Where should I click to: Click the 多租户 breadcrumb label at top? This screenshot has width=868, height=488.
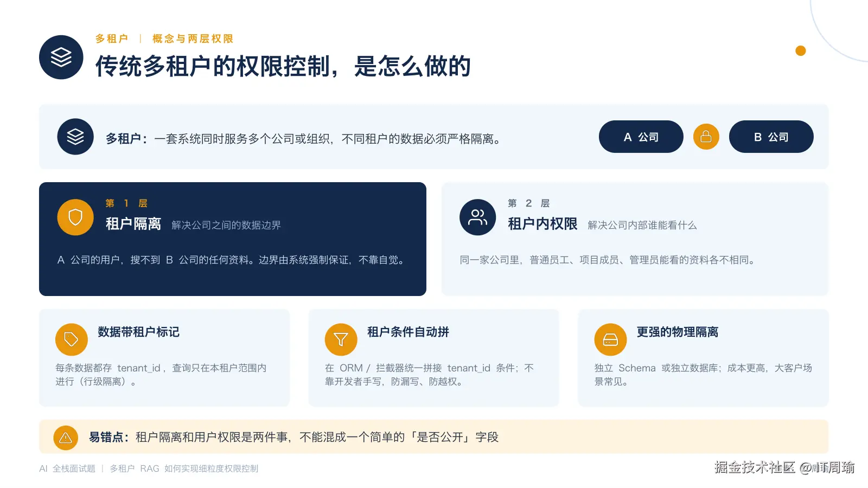[112, 38]
